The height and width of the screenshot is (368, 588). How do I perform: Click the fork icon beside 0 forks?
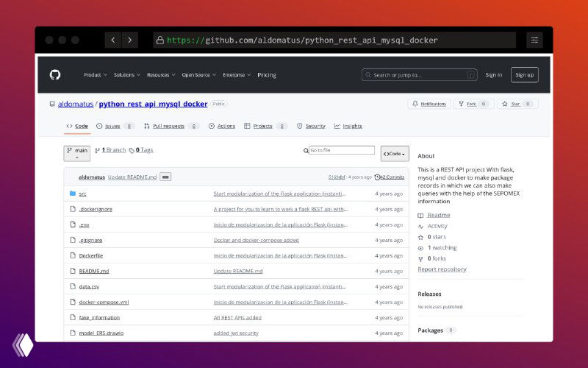(420, 259)
